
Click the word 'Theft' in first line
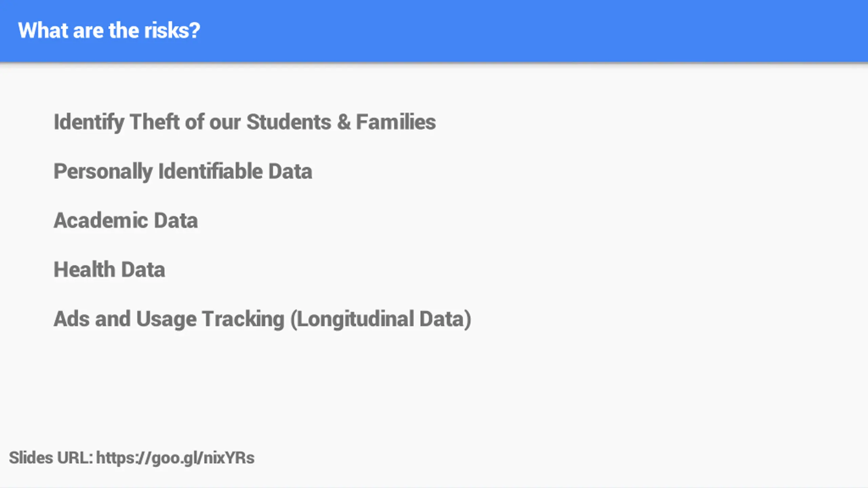coord(155,122)
